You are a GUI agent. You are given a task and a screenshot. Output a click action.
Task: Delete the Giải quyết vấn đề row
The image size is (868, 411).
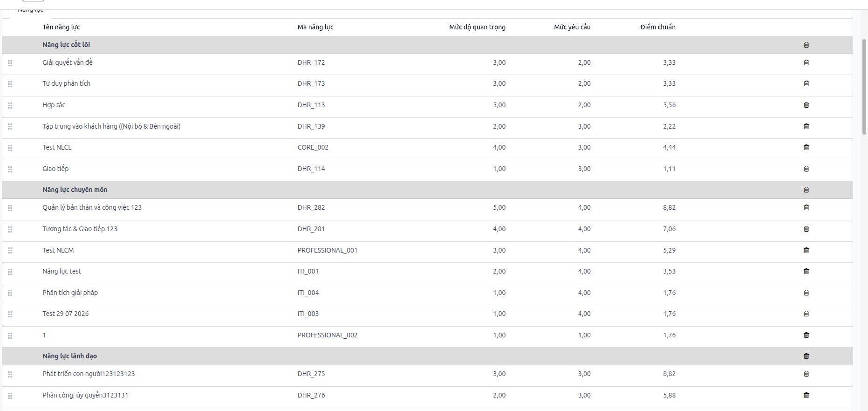(806, 62)
